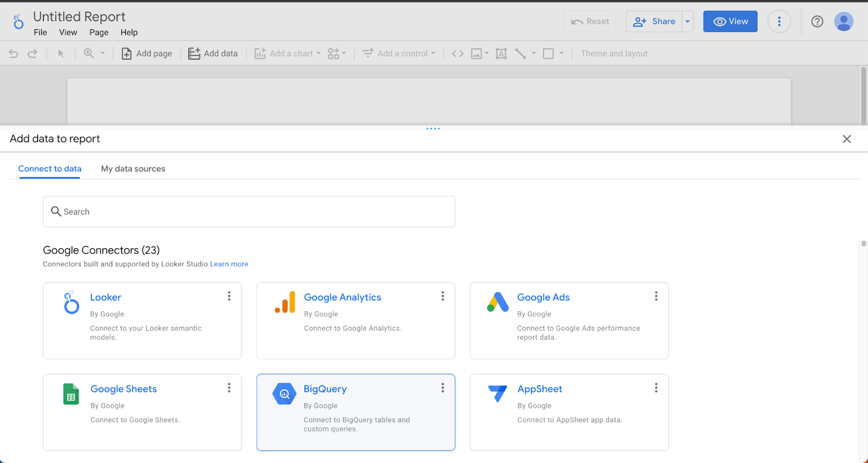Click the Google Ads logo icon
The height and width of the screenshot is (463, 868).
pyautogui.click(x=497, y=302)
